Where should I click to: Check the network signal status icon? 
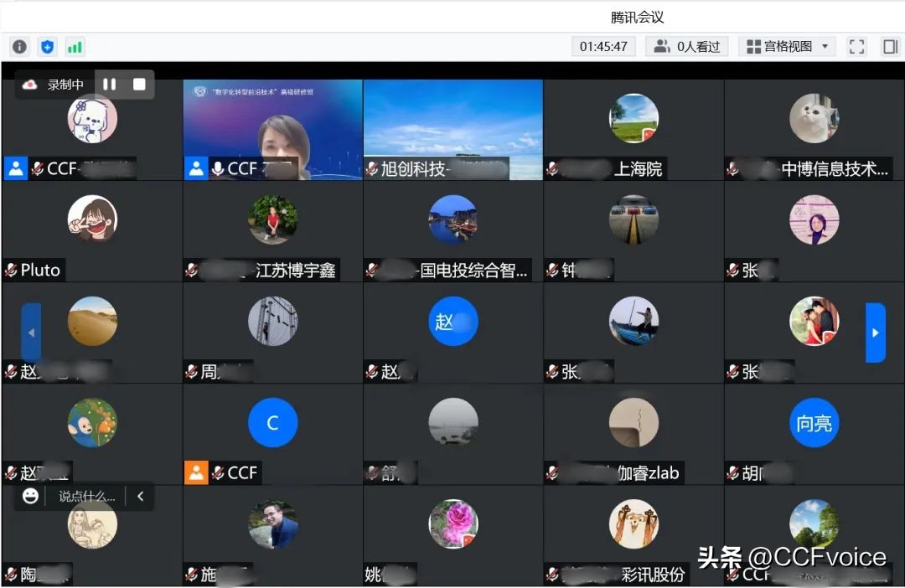pyautogui.click(x=75, y=47)
